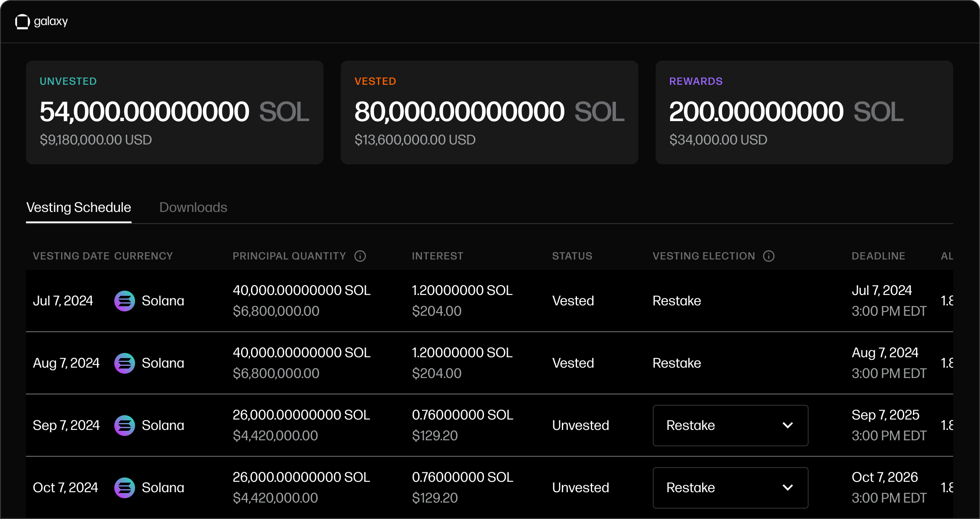Image resolution: width=980 pixels, height=519 pixels.
Task: Click Solana icon in Aug 7, 2024 row
Action: [x=125, y=363]
